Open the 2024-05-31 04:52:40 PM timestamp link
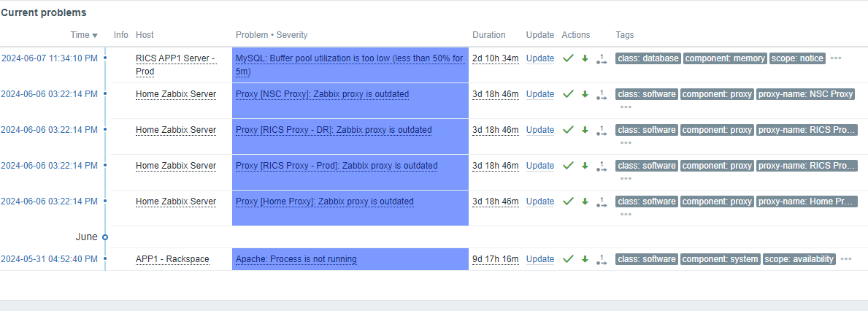Image resolution: width=868 pixels, height=311 pixels. 49,259
